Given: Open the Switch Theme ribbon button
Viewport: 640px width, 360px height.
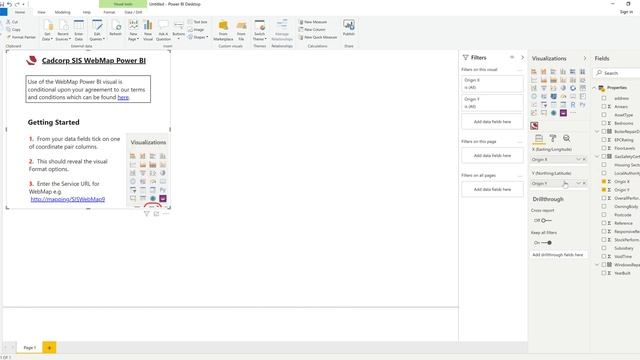Looking at the screenshot, I should click(260, 30).
